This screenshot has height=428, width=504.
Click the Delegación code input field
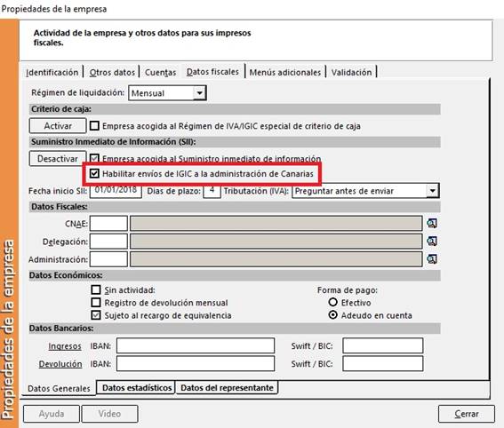coord(108,242)
